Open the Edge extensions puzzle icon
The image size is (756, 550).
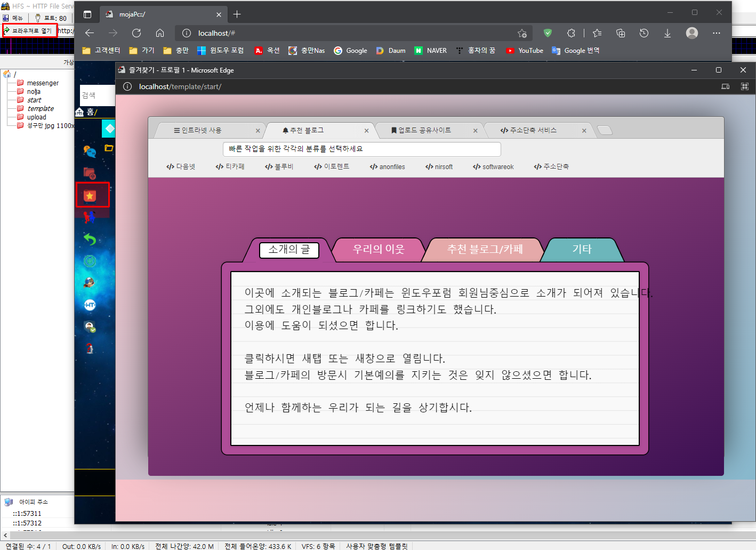click(x=571, y=33)
